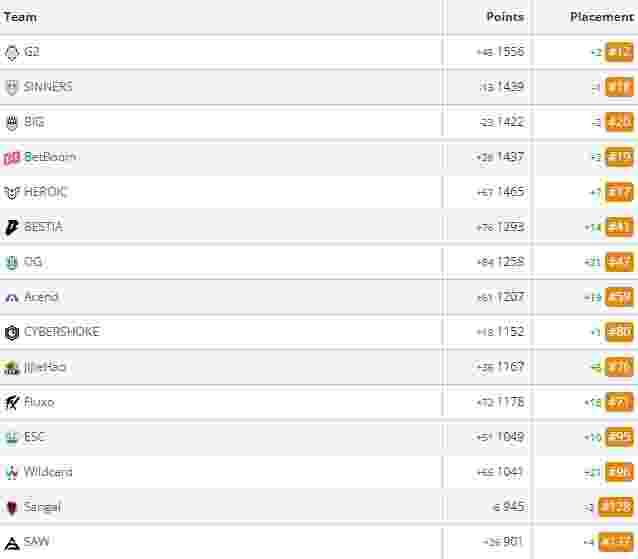The width and height of the screenshot is (638, 559).
Task: Click G2's #12 placement badge
Action: (x=619, y=52)
